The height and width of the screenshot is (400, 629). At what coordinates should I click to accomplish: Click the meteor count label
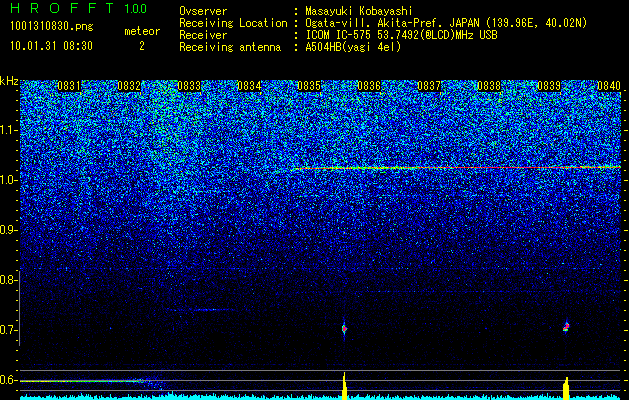point(142,31)
